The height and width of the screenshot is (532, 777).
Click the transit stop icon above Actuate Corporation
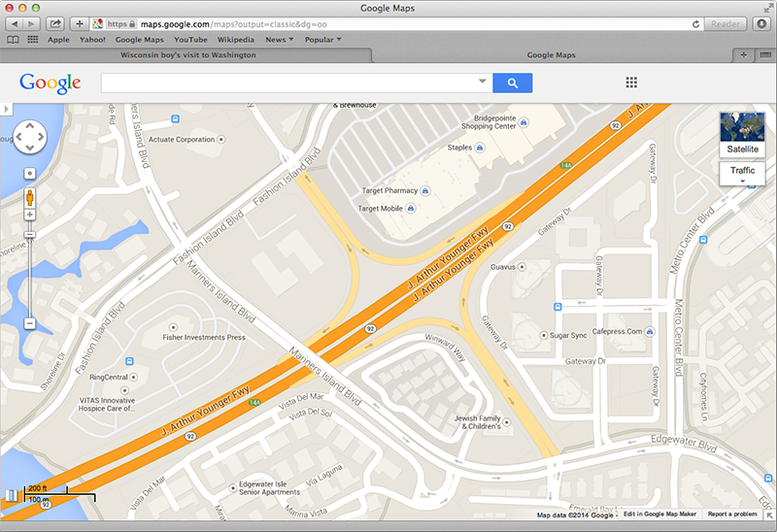[175, 118]
